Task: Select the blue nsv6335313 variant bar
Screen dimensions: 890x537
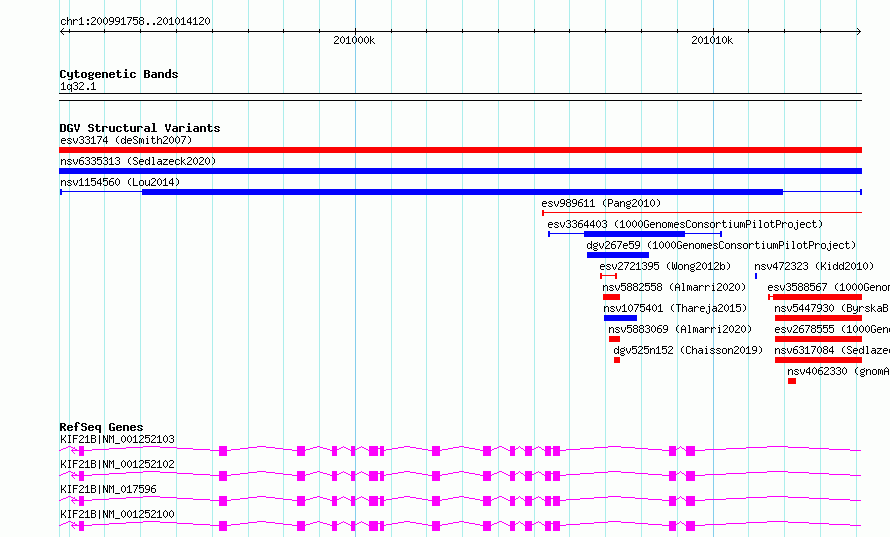Action: 460,171
